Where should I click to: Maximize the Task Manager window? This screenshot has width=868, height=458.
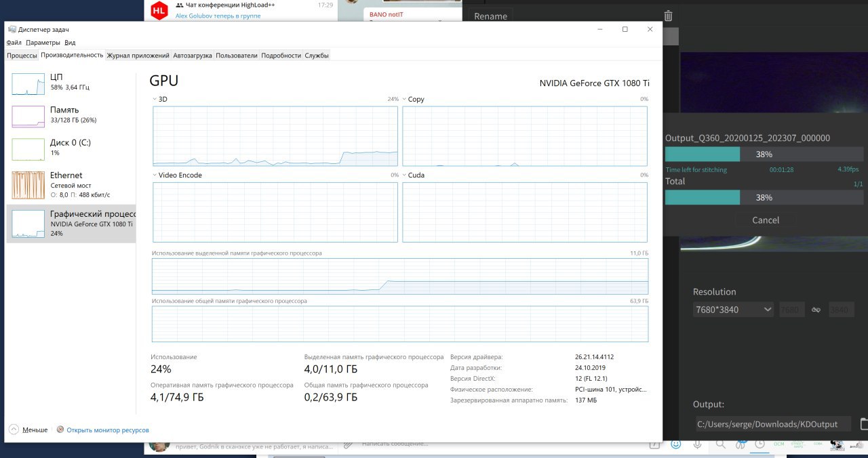tap(625, 29)
